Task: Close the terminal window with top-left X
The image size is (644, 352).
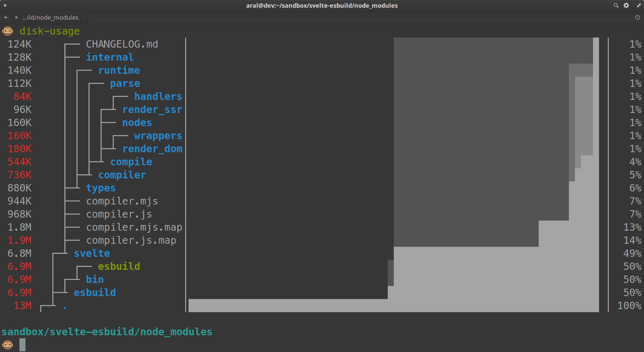Action: tap(5, 5)
